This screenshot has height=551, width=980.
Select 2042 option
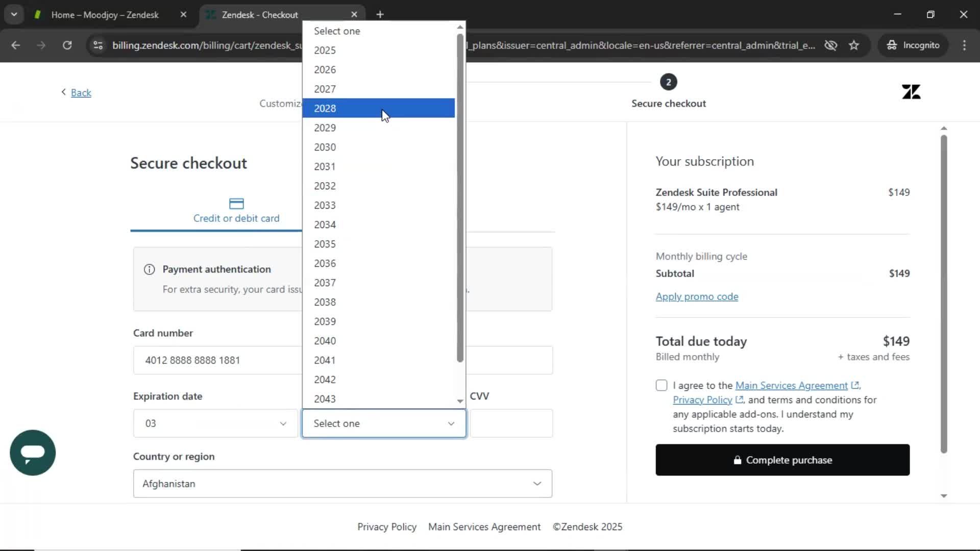tap(378, 380)
